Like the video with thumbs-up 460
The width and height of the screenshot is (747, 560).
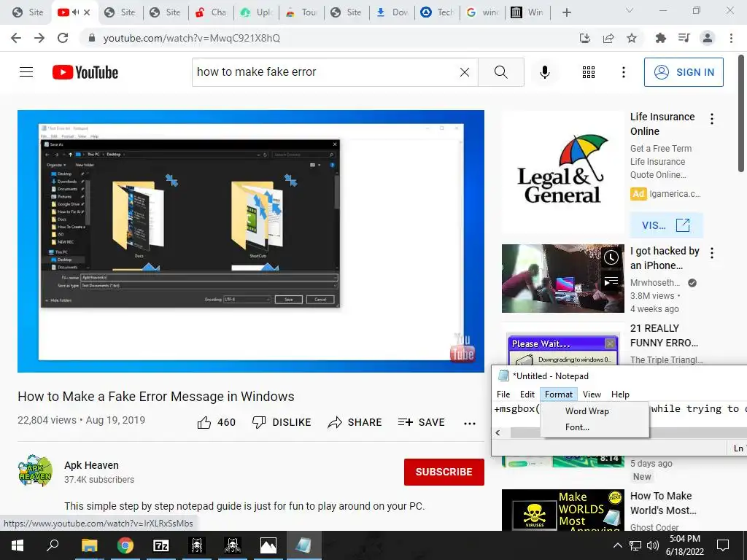[216, 422]
